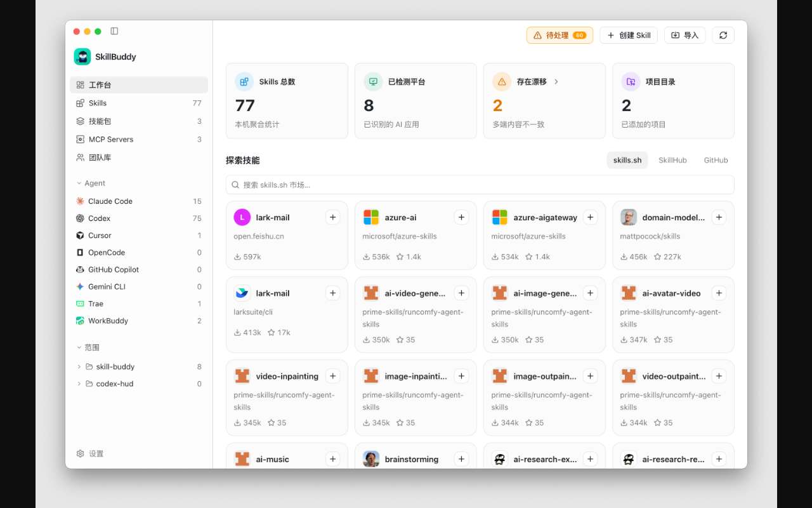Click mattpocock/skills repository text

650,236
